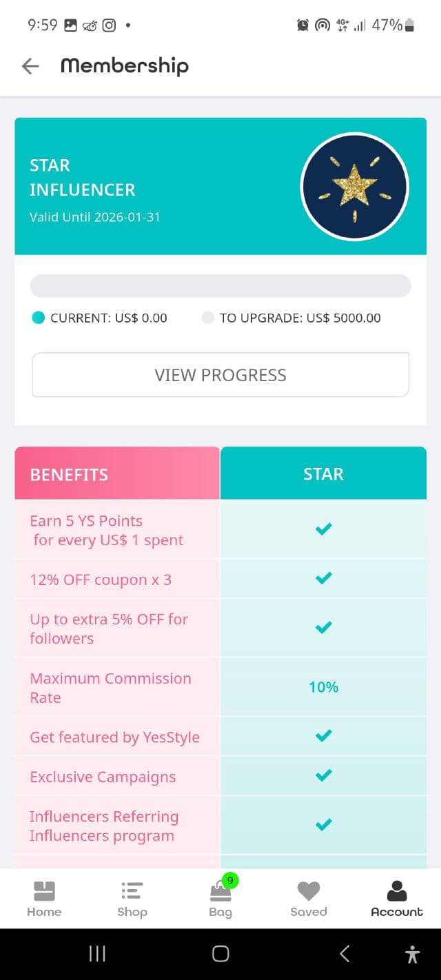Tap the Android recent apps button

[97, 954]
